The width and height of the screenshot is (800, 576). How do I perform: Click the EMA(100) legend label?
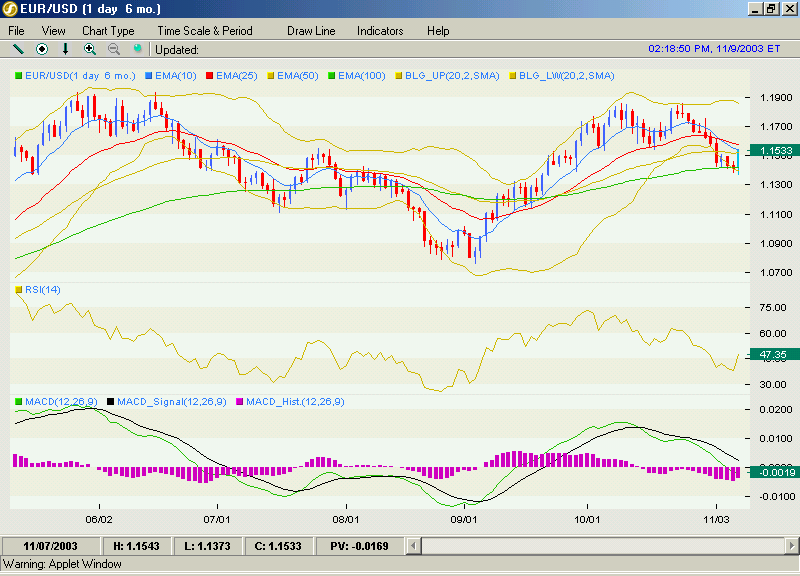coord(362,76)
